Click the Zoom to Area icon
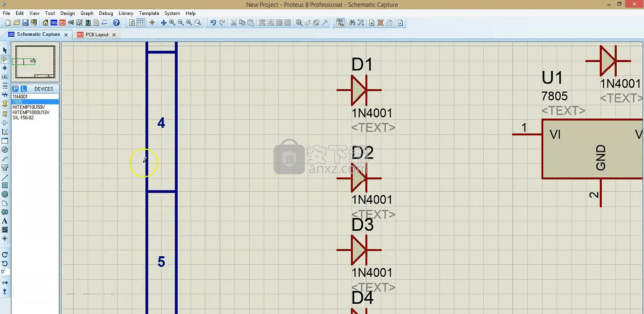Image resolution: width=644 pixels, height=314 pixels. click(x=197, y=23)
